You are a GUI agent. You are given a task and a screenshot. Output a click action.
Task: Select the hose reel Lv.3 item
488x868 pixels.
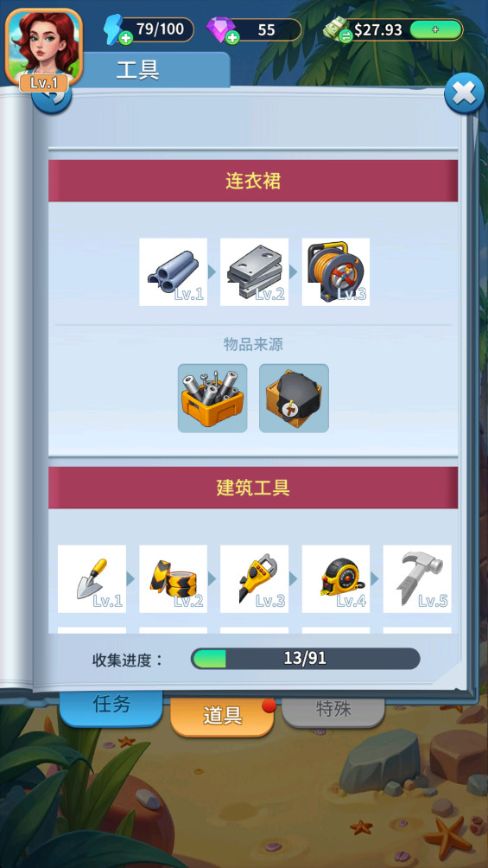pyautogui.click(x=336, y=271)
